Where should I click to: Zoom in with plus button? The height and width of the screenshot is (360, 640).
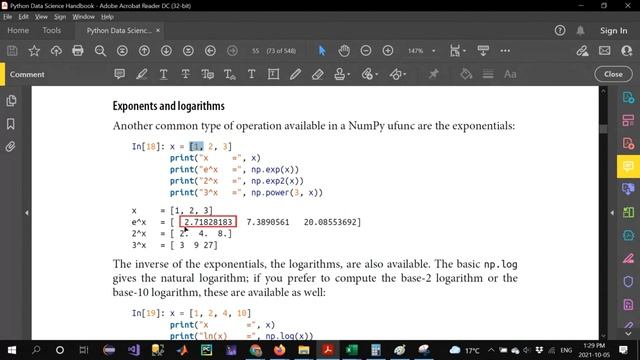(388, 51)
